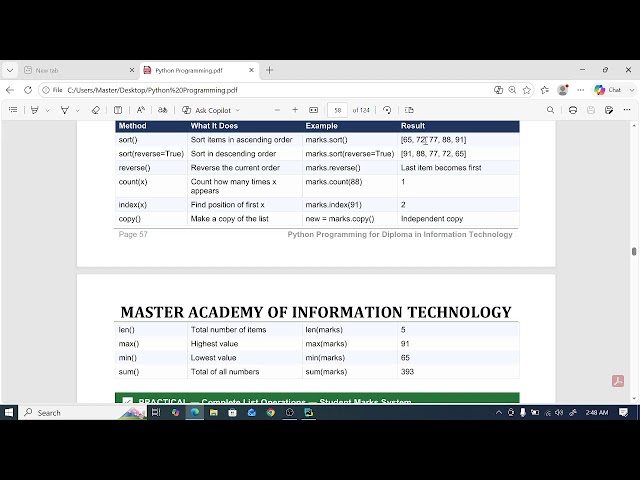
Task: Open Edge Settings and more menu
Action: pos(580,90)
